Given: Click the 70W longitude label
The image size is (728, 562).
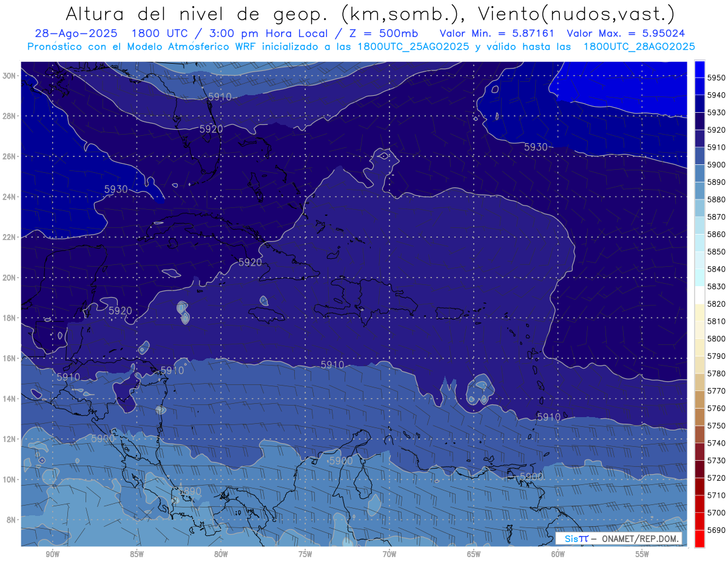Looking at the screenshot, I should [x=389, y=554].
